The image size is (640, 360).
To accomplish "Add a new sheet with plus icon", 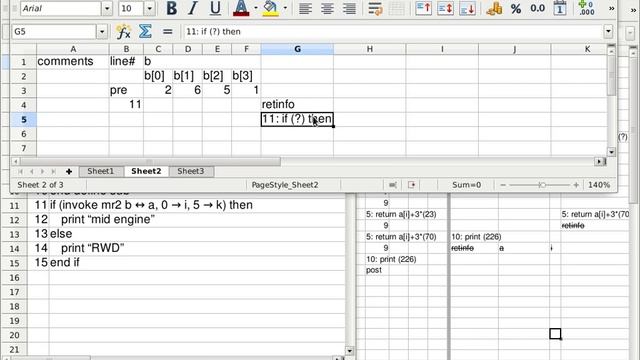I will 69,171.
